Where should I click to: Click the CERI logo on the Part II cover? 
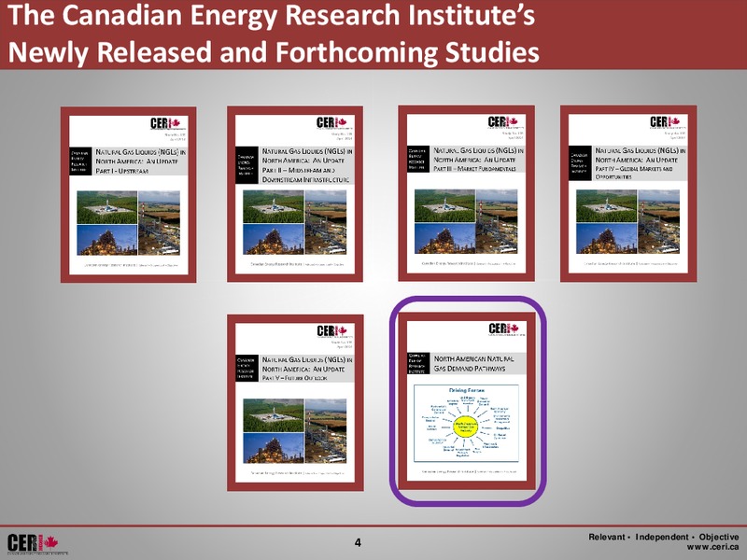[334, 123]
